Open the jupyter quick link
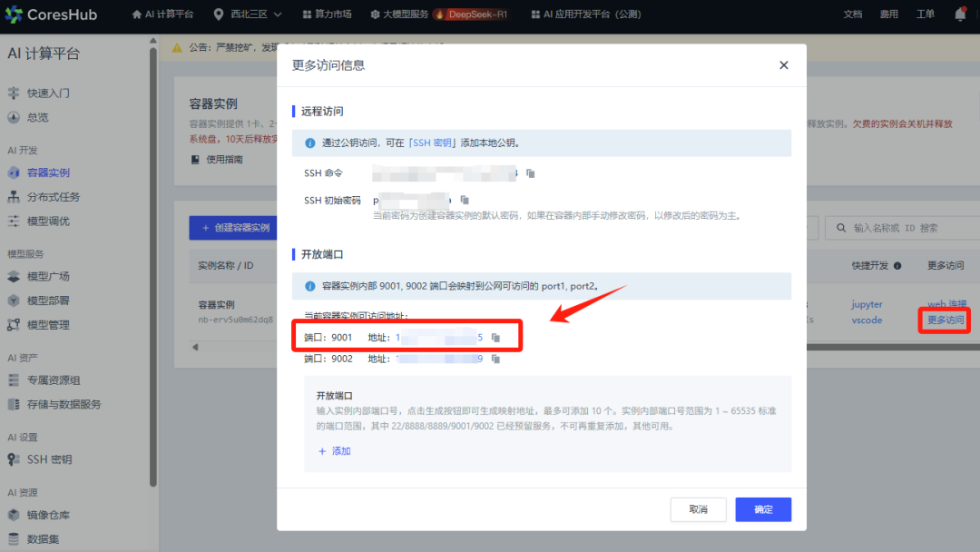This screenshot has width=980, height=552. tap(867, 304)
